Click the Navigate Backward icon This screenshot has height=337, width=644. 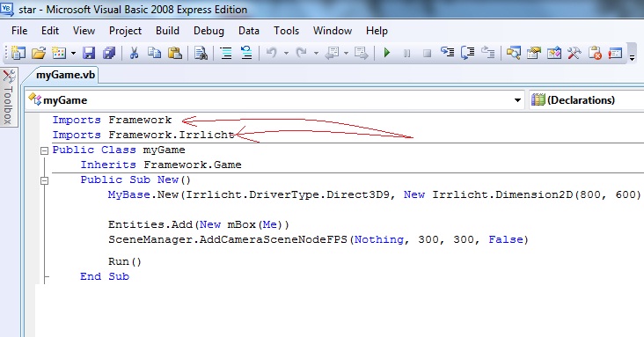(x=332, y=53)
